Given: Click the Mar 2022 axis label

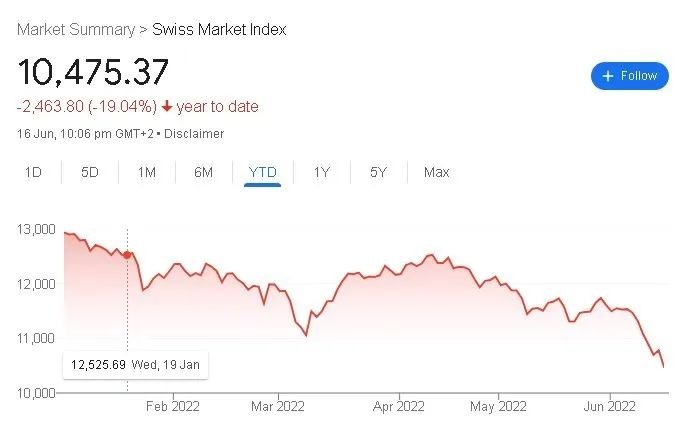Looking at the screenshot, I should coord(277,406).
